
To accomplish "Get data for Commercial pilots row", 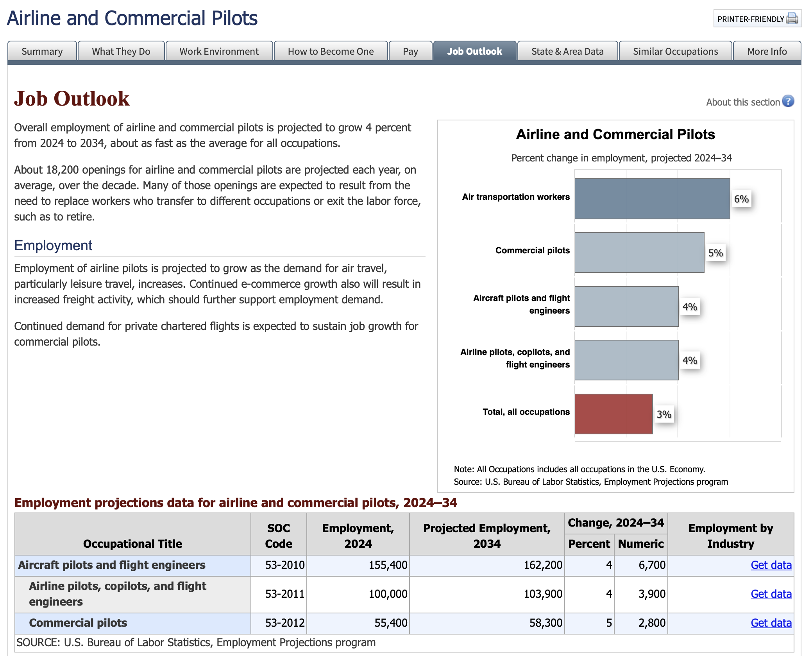I will [x=771, y=623].
